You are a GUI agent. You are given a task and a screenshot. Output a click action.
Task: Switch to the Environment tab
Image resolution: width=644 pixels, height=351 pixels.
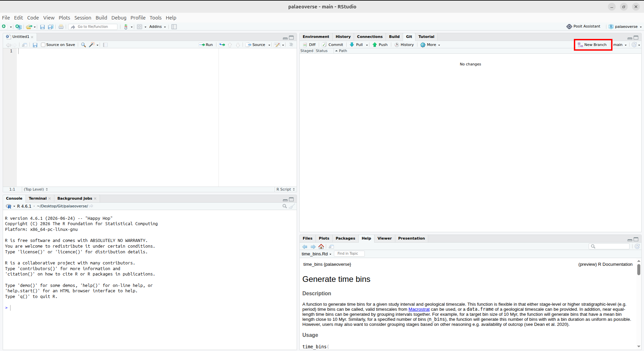pos(316,37)
